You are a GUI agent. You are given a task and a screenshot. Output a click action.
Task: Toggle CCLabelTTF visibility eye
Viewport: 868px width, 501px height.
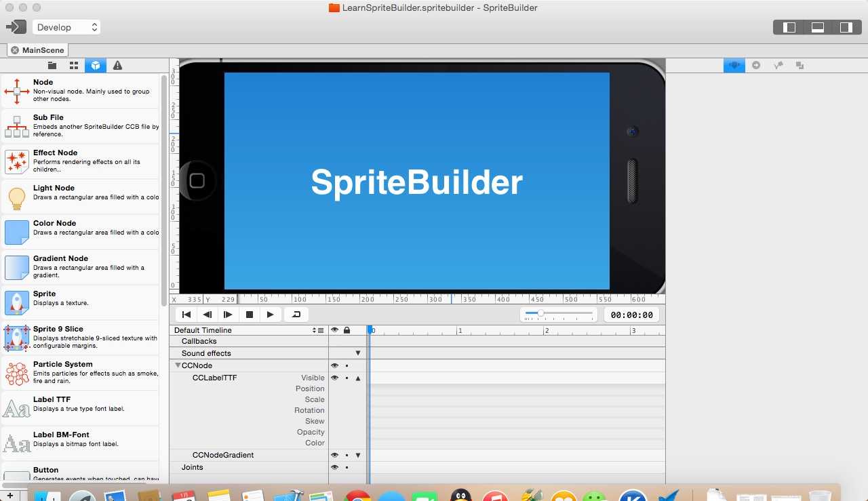pos(334,378)
